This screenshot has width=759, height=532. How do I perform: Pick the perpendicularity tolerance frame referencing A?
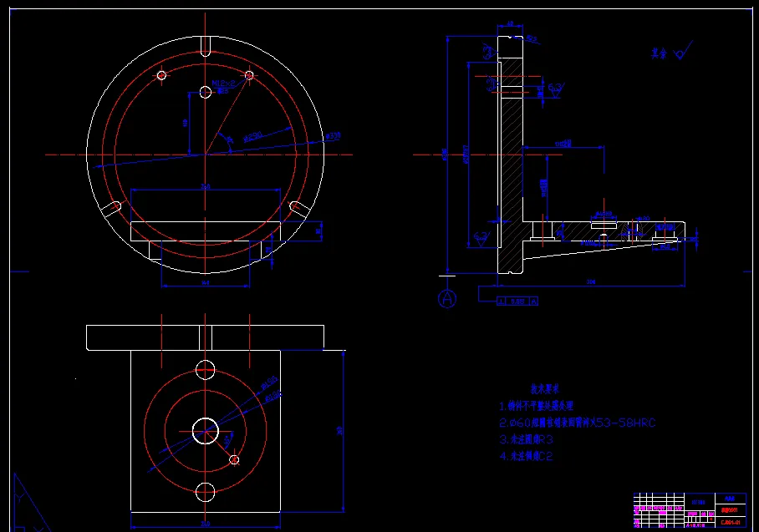click(x=517, y=301)
